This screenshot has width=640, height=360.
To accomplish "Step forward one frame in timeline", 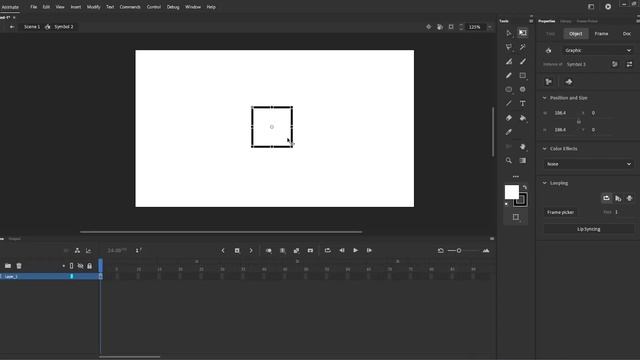I will click(x=369, y=251).
